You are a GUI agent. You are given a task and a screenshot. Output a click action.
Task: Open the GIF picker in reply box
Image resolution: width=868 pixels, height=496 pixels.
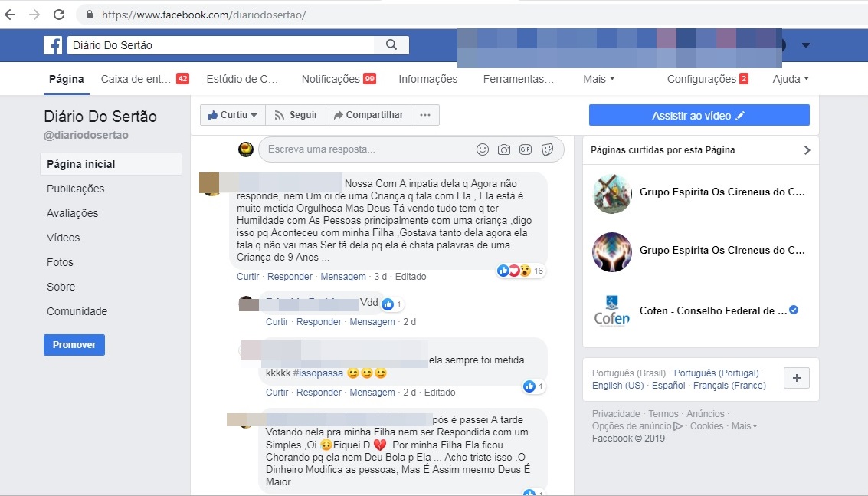pos(526,149)
